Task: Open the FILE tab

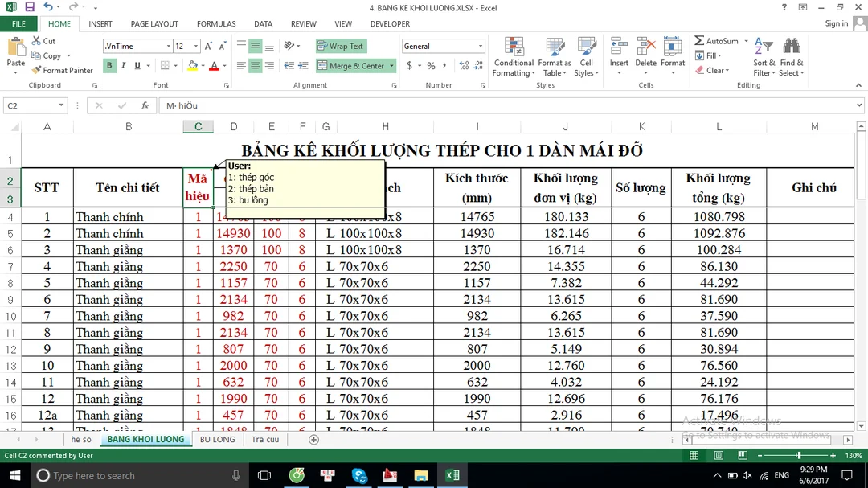Action: pos(18,24)
